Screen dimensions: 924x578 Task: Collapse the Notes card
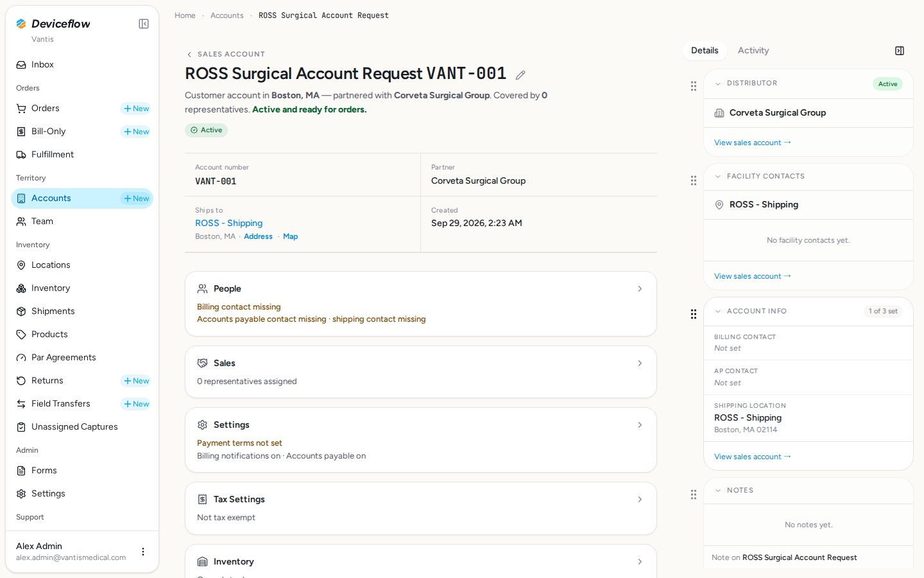718,491
